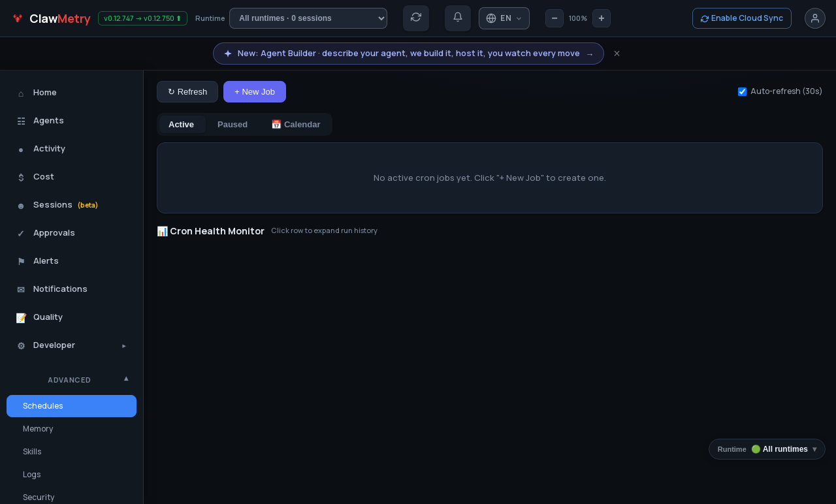Select Schedules in the Advanced section
Image resolution: width=836 pixels, height=504 pixels.
coord(71,406)
